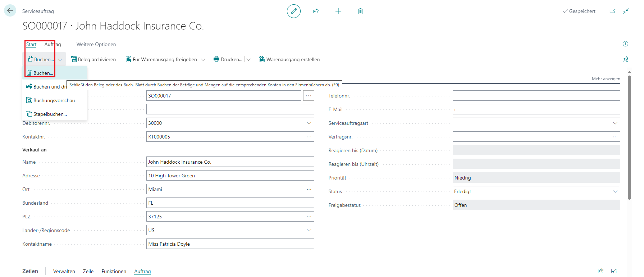
Task: Click the vertical scrollbar on the right
Action: pyautogui.click(x=629, y=137)
